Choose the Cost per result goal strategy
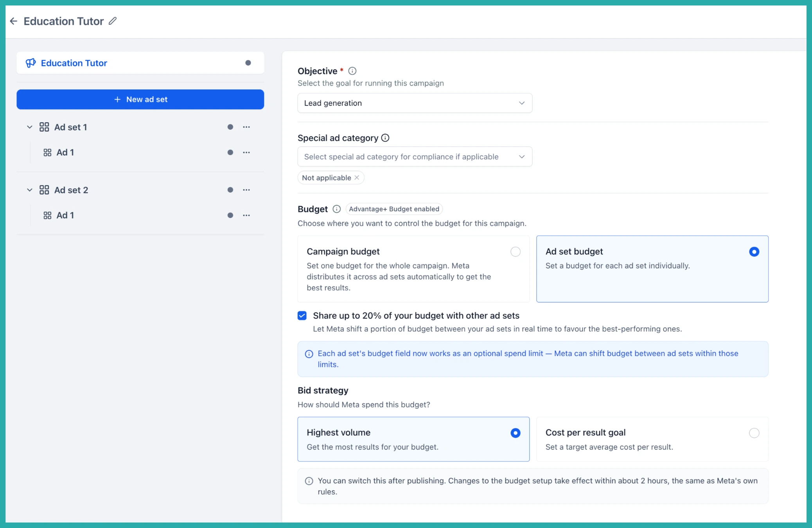 click(x=652, y=439)
